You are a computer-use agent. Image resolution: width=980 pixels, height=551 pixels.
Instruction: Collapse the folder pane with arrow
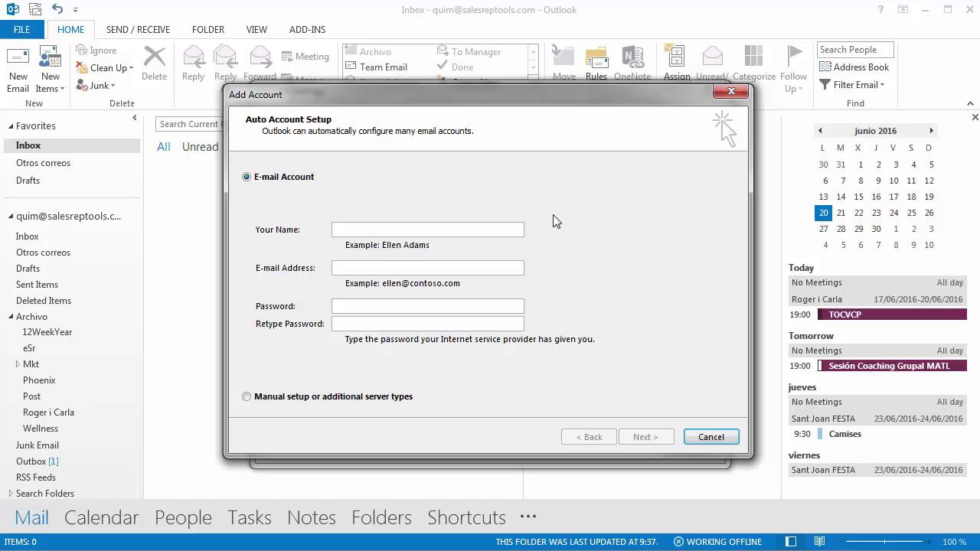click(135, 118)
